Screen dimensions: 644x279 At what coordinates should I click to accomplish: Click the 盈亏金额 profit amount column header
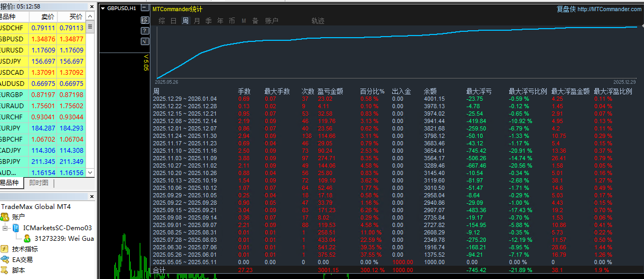pos(331,91)
